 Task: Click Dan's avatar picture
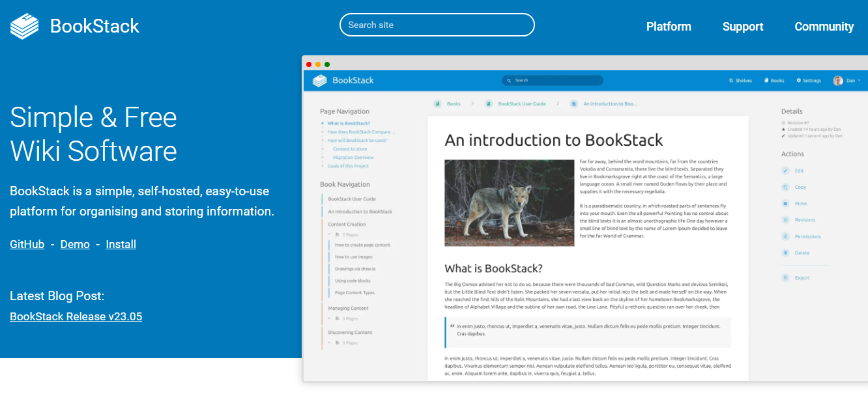coord(838,81)
